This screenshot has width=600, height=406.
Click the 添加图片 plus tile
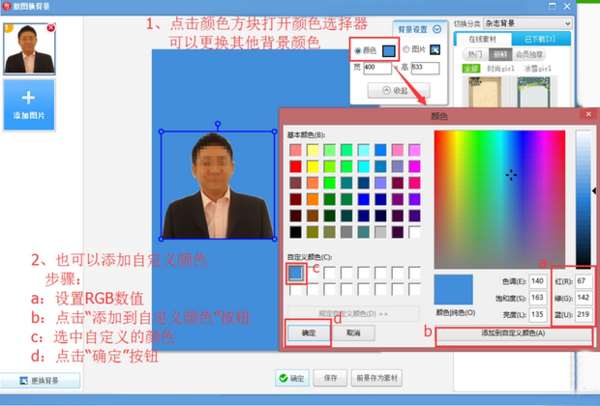click(29, 104)
